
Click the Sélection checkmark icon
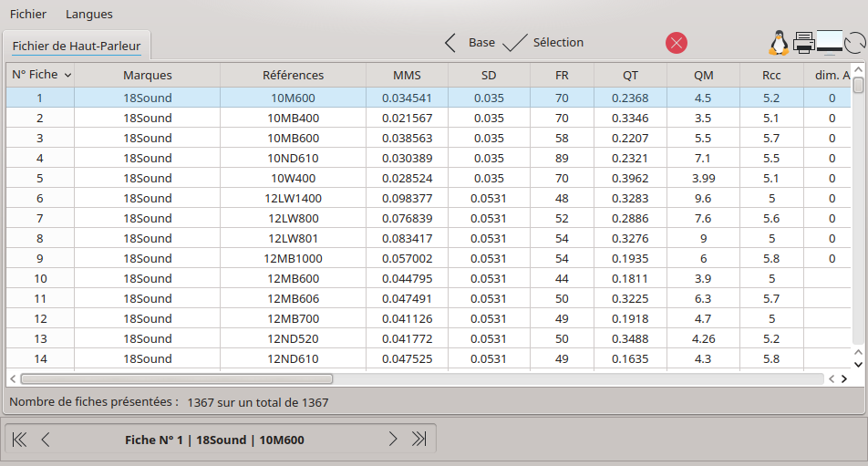tap(515, 43)
